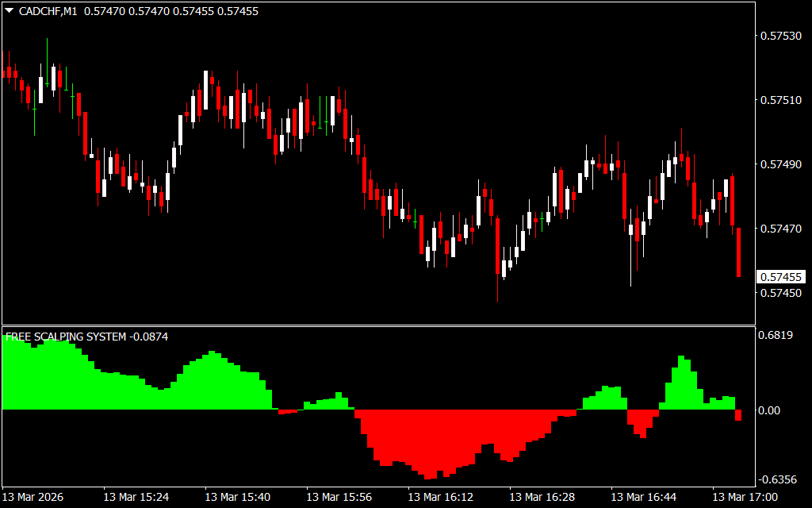
Task: Click the 0.00 zero level label
Action: point(769,410)
